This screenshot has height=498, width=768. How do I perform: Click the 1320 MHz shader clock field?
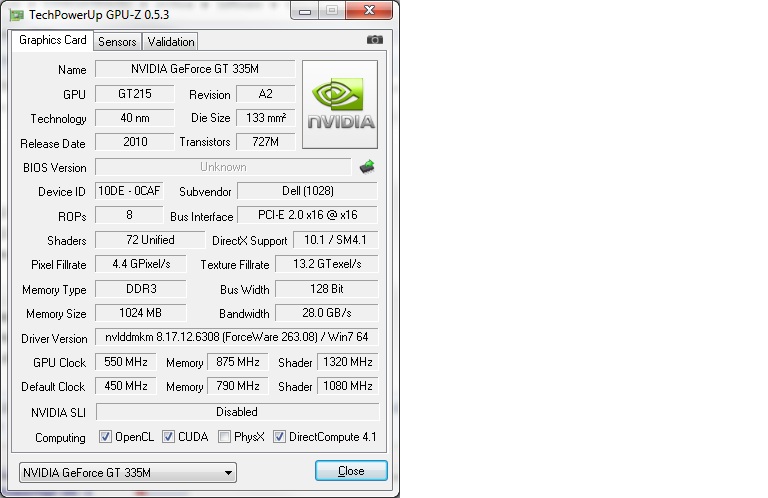[348, 362]
